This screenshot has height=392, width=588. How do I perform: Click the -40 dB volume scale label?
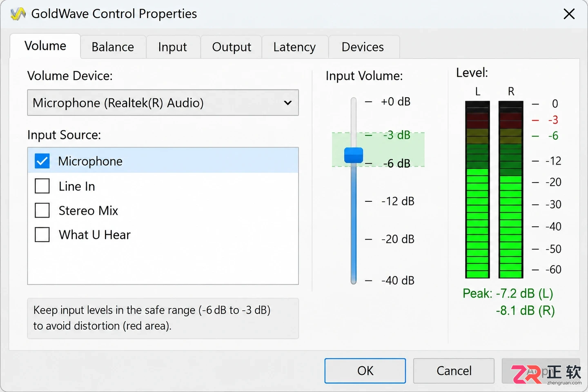tap(398, 281)
